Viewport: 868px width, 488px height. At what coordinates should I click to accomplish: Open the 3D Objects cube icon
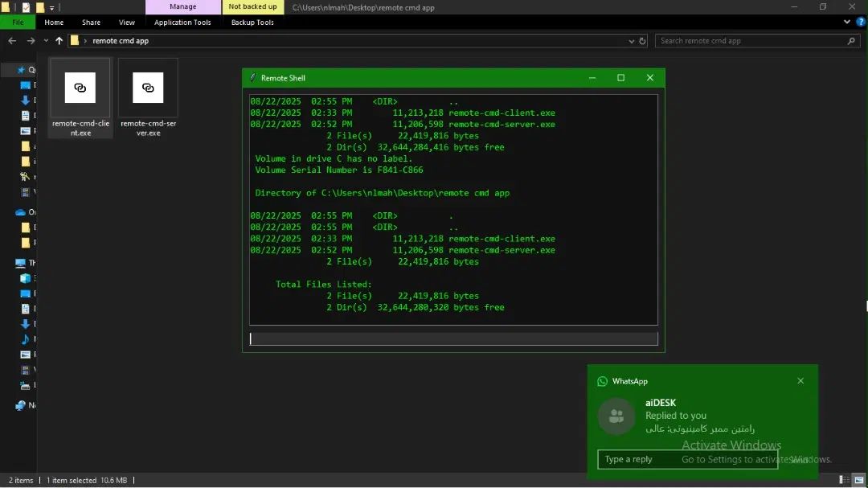click(x=26, y=278)
